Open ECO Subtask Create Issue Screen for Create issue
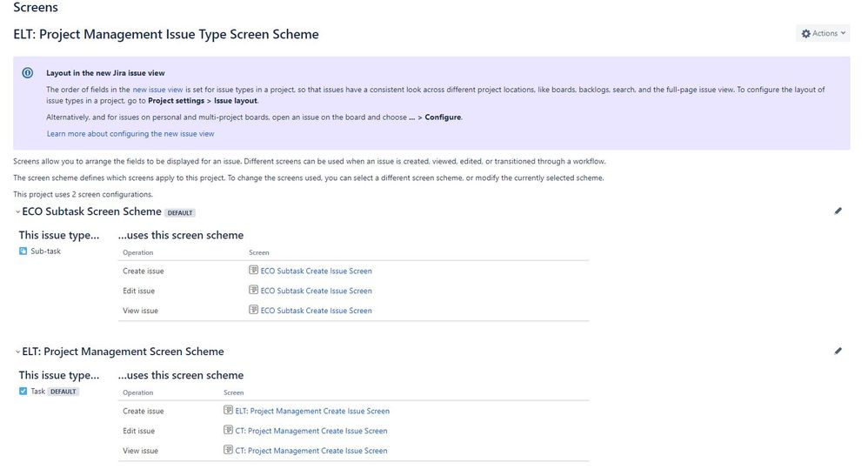Image resolution: width=868 pixels, height=476 pixels. click(316, 271)
